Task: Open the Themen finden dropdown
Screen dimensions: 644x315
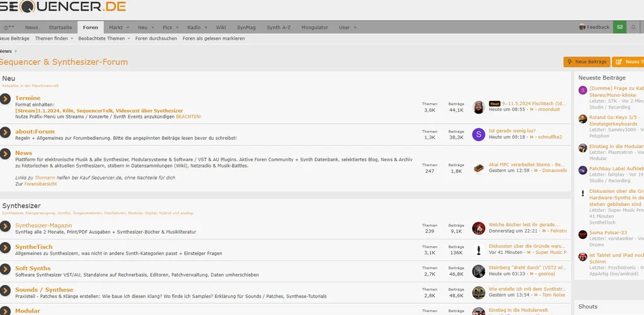Action: click(x=54, y=38)
